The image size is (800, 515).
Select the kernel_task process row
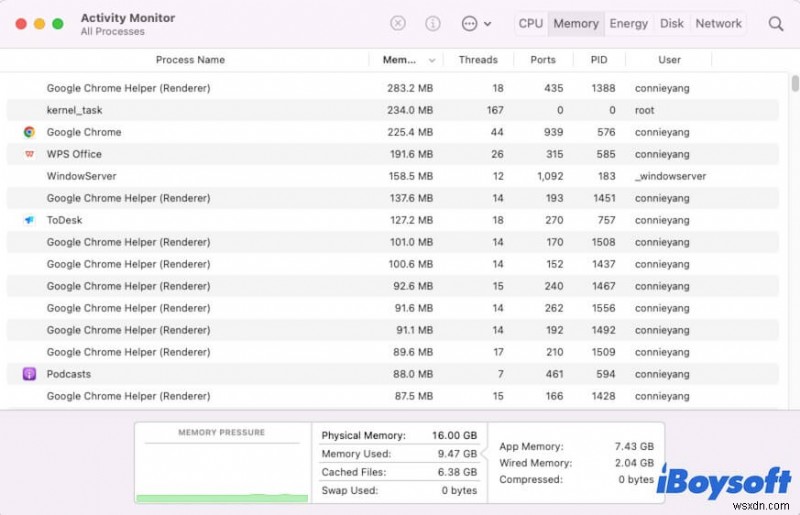point(392,110)
